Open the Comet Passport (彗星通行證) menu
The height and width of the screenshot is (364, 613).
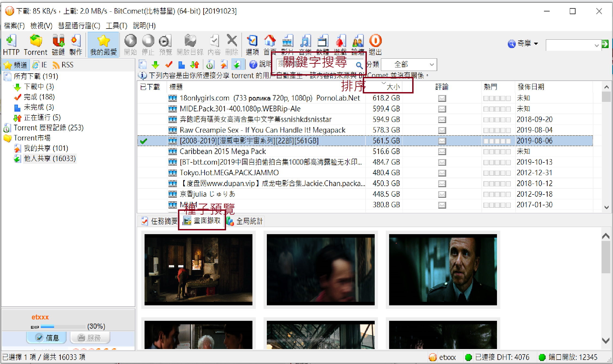pos(79,26)
